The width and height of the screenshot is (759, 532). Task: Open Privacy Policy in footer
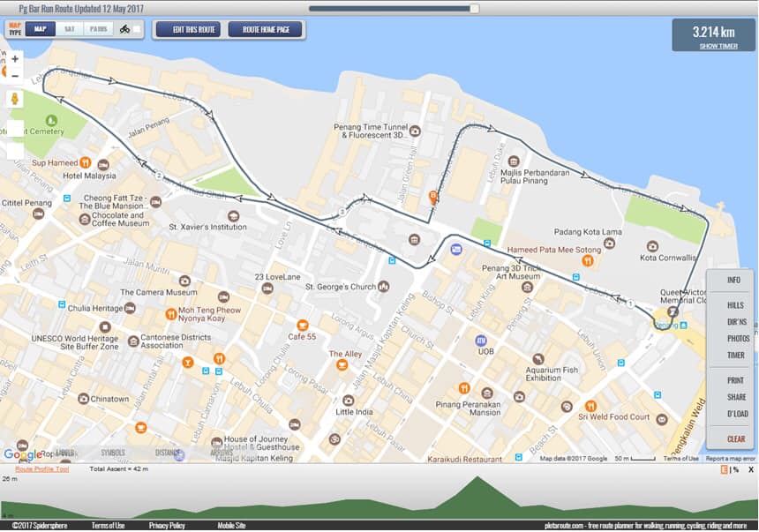click(167, 525)
